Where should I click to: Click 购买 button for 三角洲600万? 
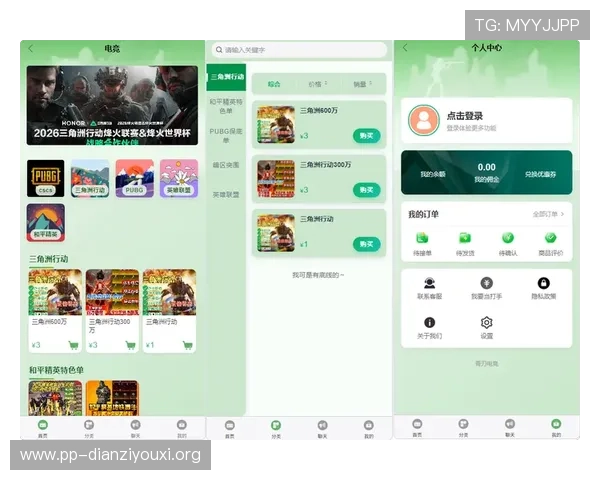click(366, 136)
